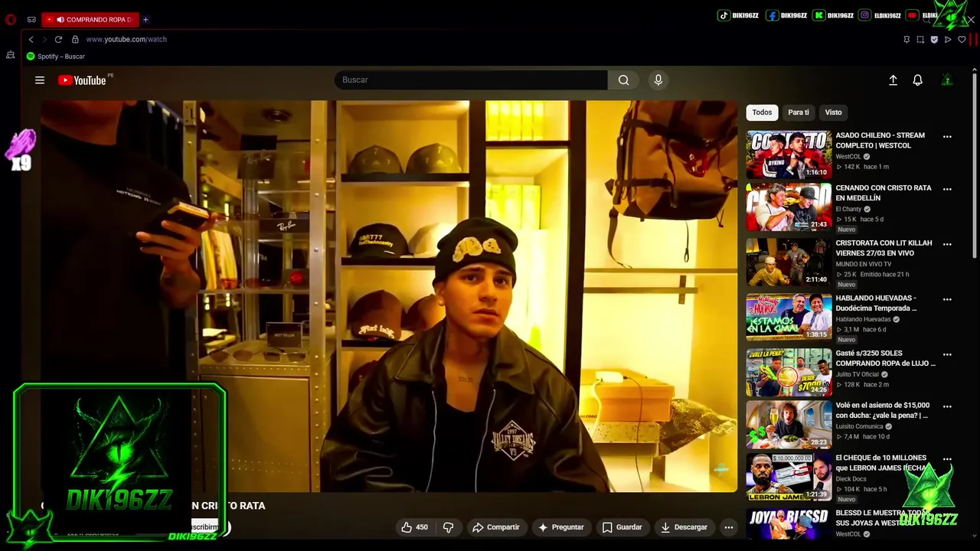The width and height of the screenshot is (980, 551).
Task: Go forward to the next page
Action: [44, 39]
